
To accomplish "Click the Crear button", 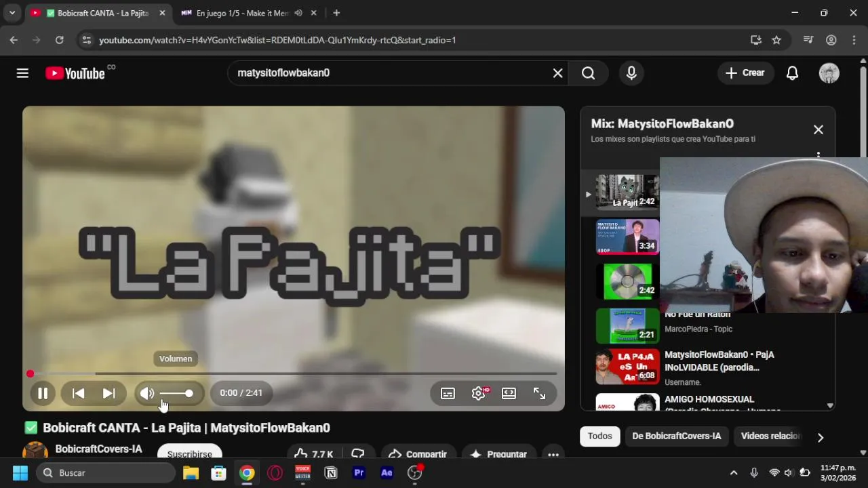I will tap(745, 73).
